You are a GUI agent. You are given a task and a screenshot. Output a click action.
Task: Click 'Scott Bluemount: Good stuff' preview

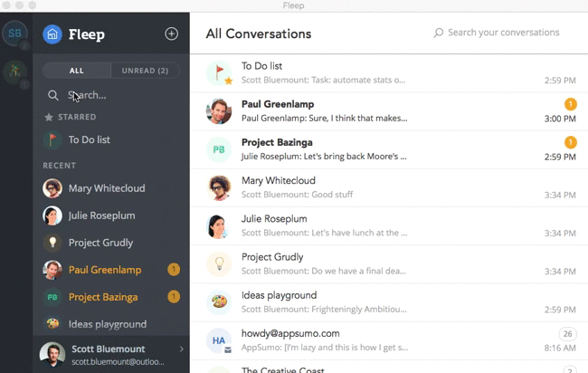[x=297, y=195]
